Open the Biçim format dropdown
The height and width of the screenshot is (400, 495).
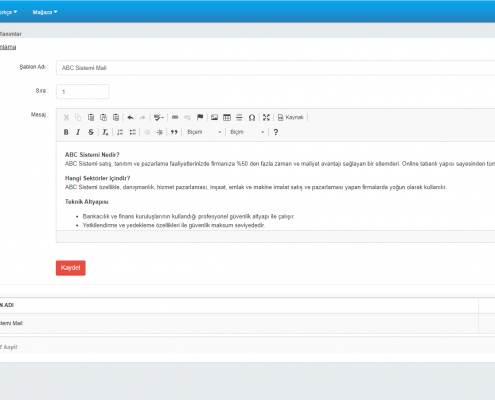coord(247,132)
